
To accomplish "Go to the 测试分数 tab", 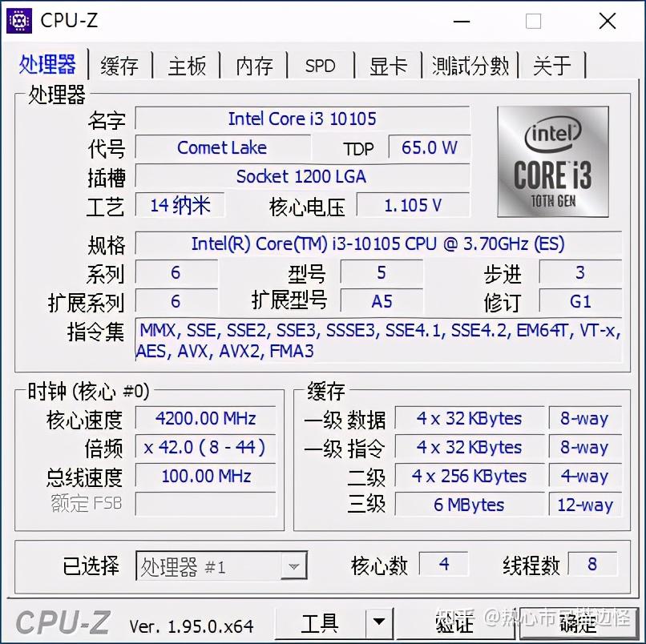I will pyautogui.click(x=469, y=66).
